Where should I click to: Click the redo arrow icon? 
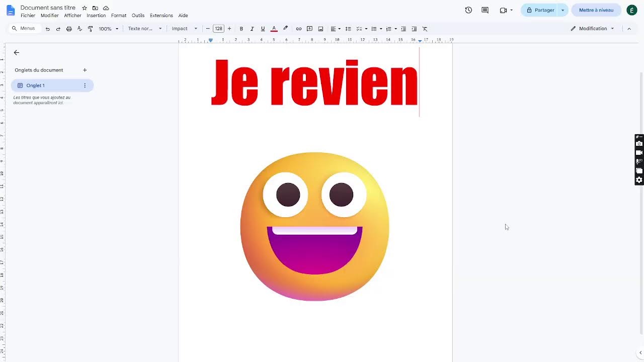click(58, 29)
